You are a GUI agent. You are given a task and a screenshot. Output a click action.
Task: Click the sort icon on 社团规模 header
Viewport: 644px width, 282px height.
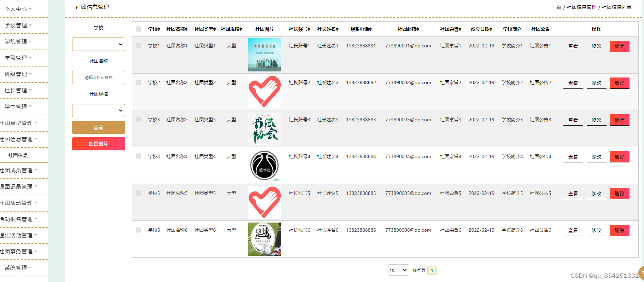click(241, 29)
